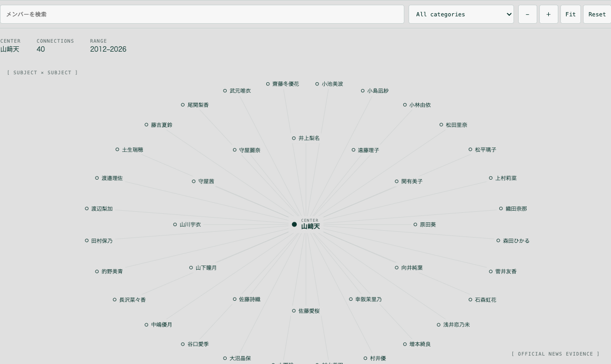Select the 守屋麗奈 node
This screenshot has height=364, width=611.
pyautogui.click(x=247, y=150)
